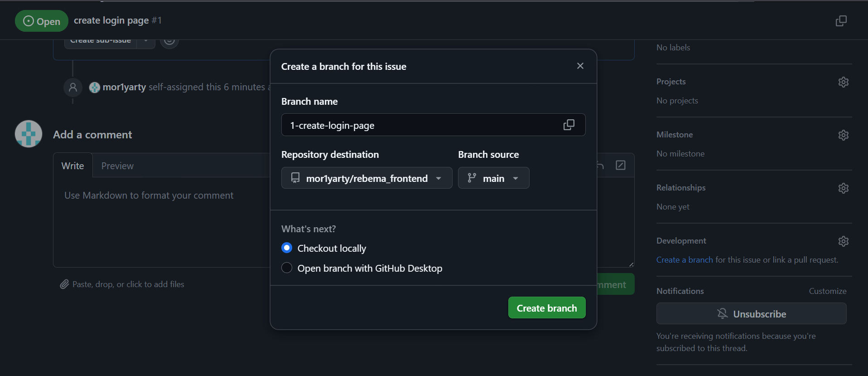Click the paperclip attach files icon
Viewport: 868px width, 376px height.
pyautogui.click(x=64, y=284)
